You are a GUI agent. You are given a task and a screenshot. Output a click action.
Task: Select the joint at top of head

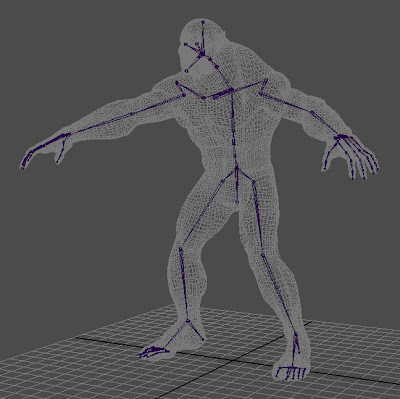point(203,22)
